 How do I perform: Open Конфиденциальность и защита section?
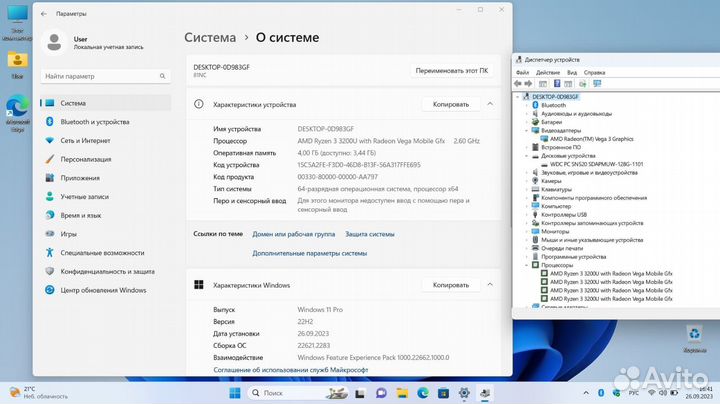tap(106, 271)
